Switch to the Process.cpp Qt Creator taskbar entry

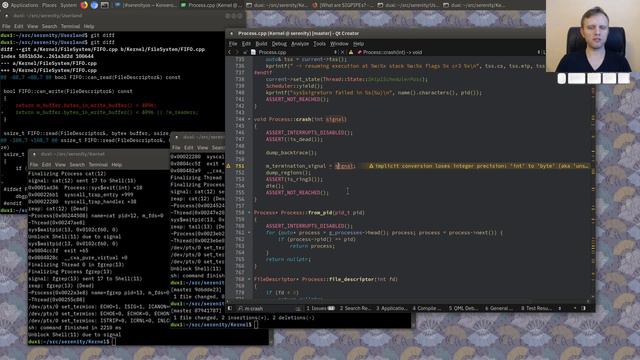click(211, 5)
